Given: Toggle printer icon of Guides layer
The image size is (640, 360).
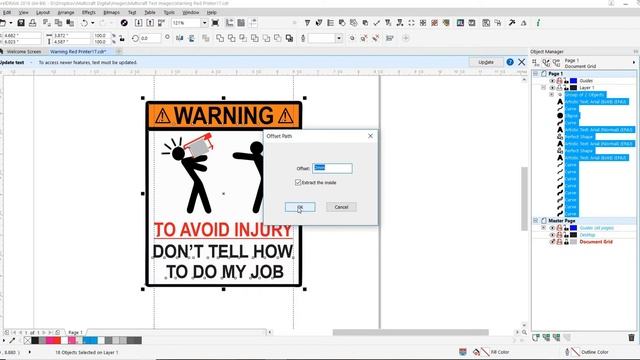Looking at the screenshot, I should [x=559, y=81].
